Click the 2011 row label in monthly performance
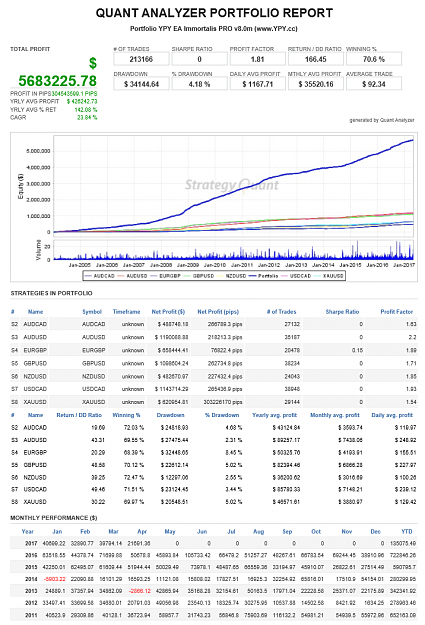This screenshot has width=425, height=625. click(31, 615)
